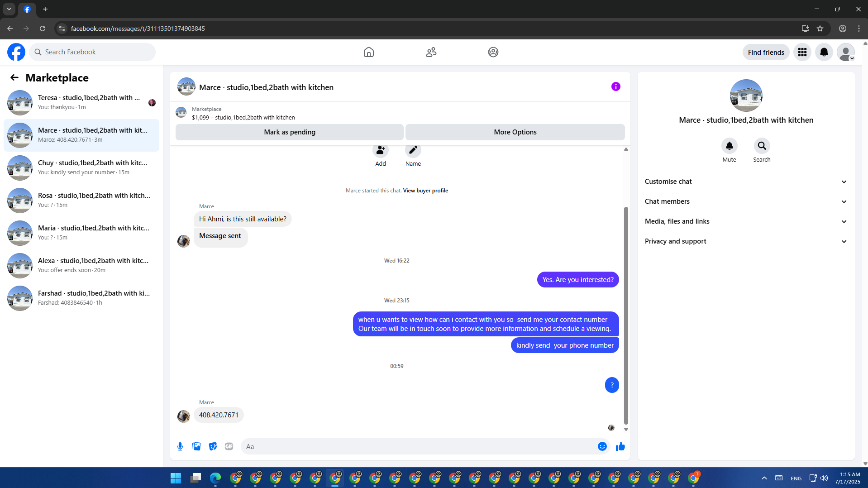Screen dimensions: 868x488
Task: Go back with the browser back arrow
Action: tap(10, 29)
